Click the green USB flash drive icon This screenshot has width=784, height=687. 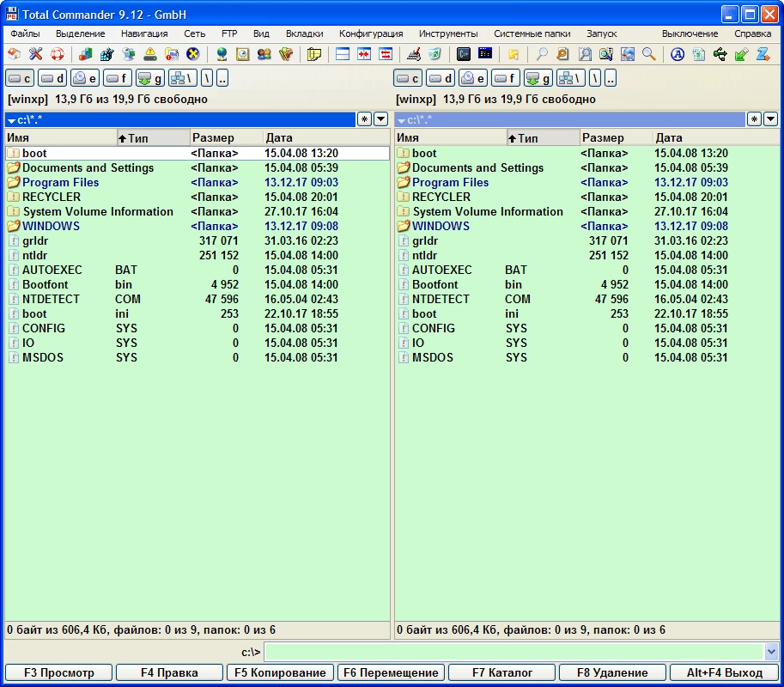point(742,54)
